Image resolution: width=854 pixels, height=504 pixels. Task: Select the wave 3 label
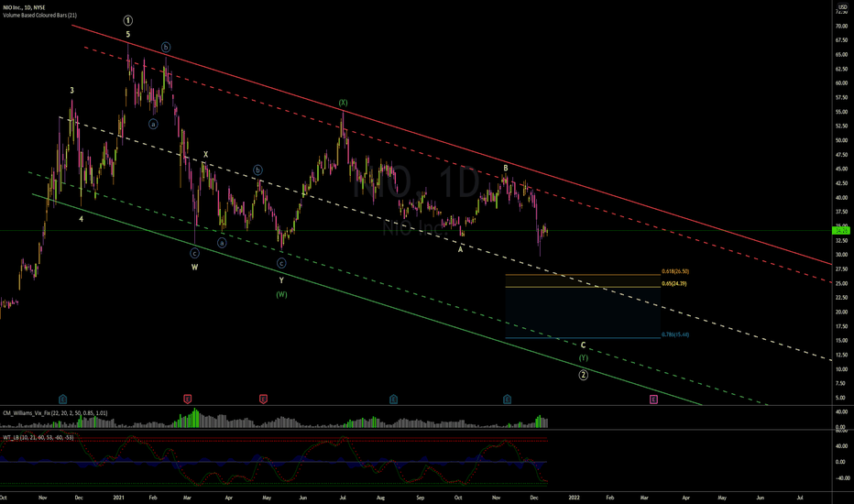point(71,91)
